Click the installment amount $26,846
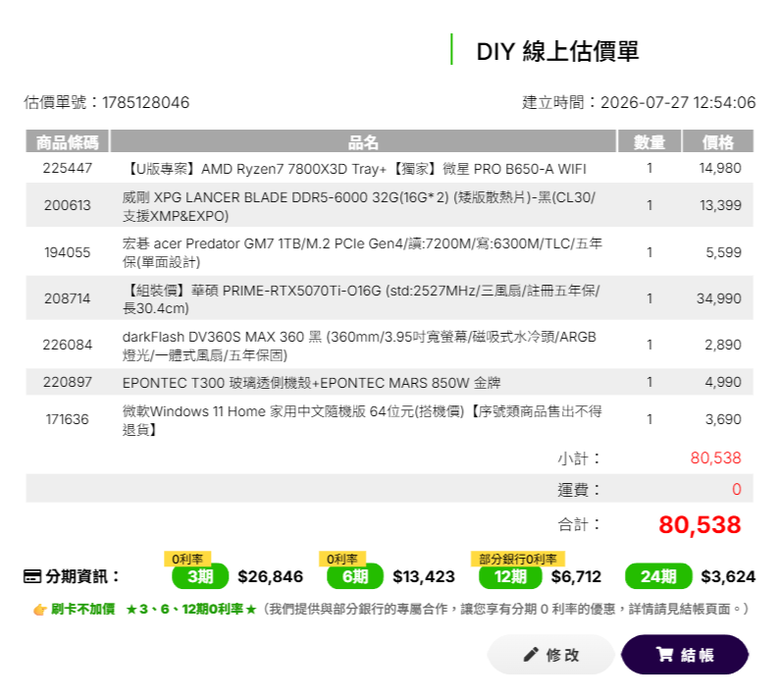 point(270,577)
